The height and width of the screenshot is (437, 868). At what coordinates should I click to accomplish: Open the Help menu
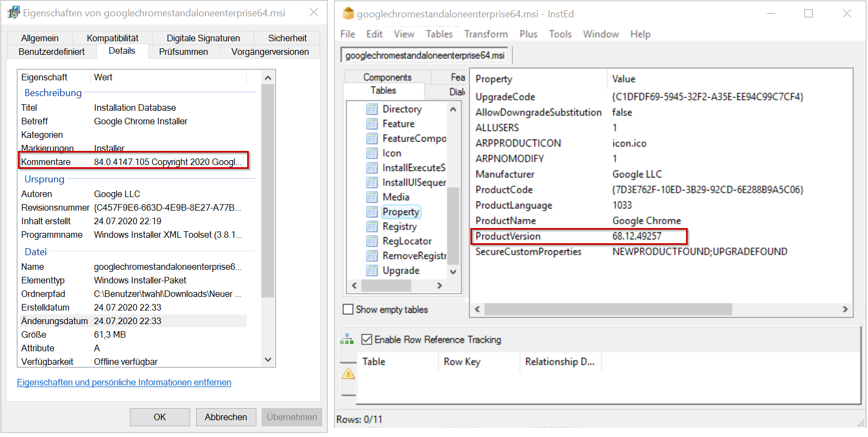[x=640, y=34]
